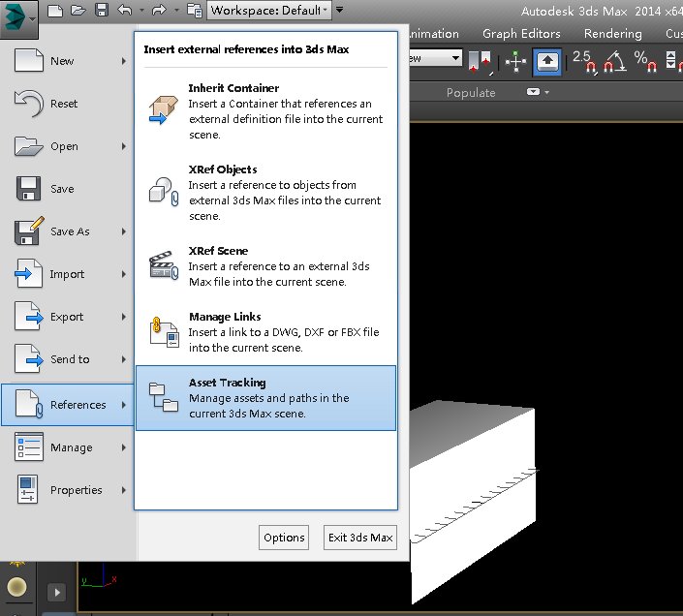Viewport: 683px width, 616px height.
Task: Select the Inherit Container option
Action: pyautogui.click(x=265, y=111)
